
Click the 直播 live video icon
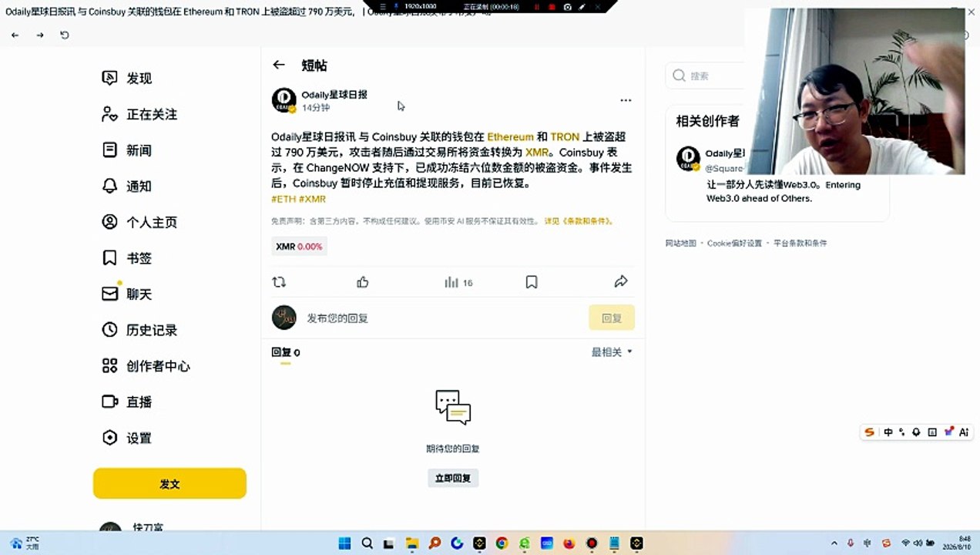pyautogui.click(x=110, y=402)
